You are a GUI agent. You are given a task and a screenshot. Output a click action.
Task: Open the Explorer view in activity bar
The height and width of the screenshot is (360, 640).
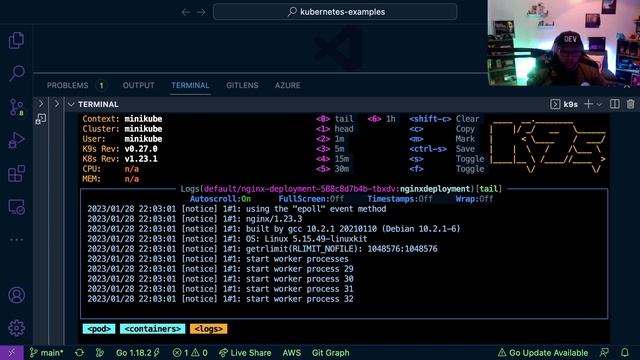point(16,40)
